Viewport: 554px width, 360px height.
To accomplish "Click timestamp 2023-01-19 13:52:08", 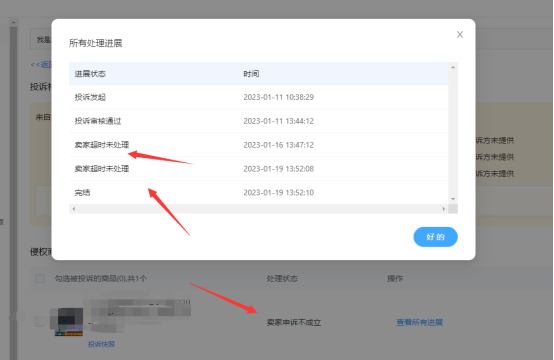I will (278, 169).
